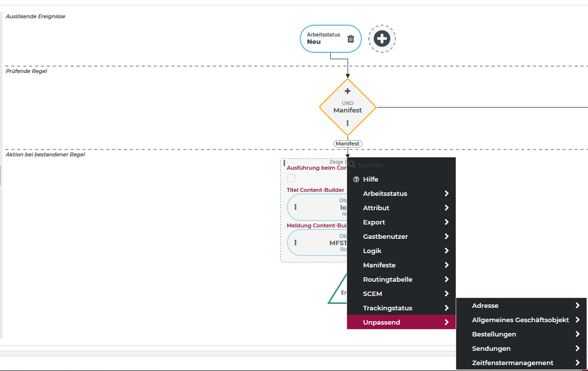Open Zeitfenstermanagement submenu arrow
Image resolution: width=588 pixels, height=371 pixels.
click(x=577, y=363)
